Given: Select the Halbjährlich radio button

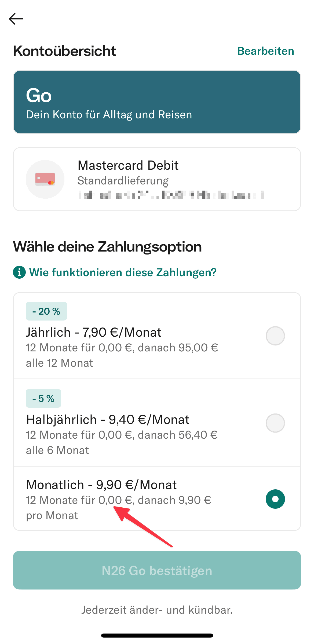Looking at the screenshot, I should 275,423.
